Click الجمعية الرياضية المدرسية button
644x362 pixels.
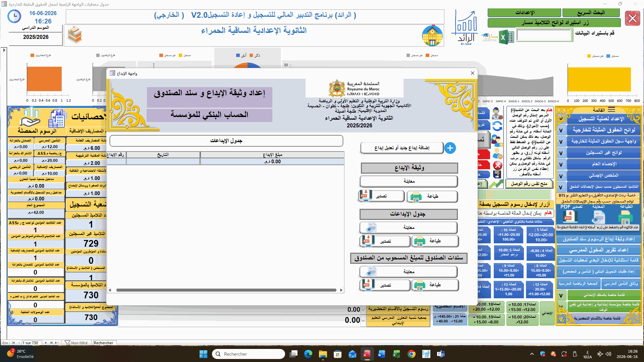click(578, 284)
